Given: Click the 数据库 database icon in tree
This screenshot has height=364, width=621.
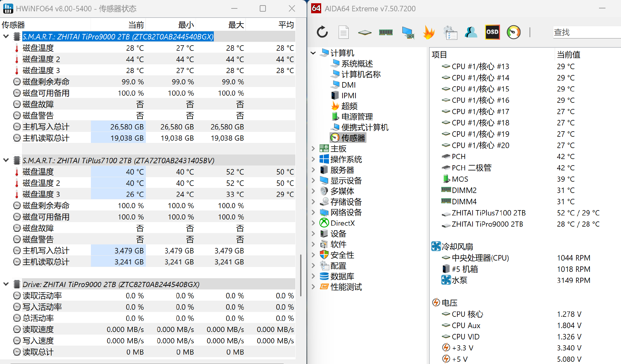Looking at the screenshot, I should pos(324,276).
